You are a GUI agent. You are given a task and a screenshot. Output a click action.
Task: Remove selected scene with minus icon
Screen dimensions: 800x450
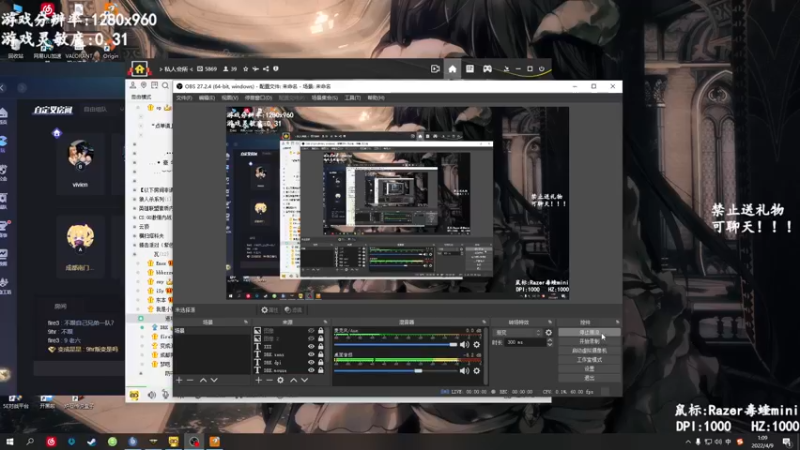coord(190,380)
